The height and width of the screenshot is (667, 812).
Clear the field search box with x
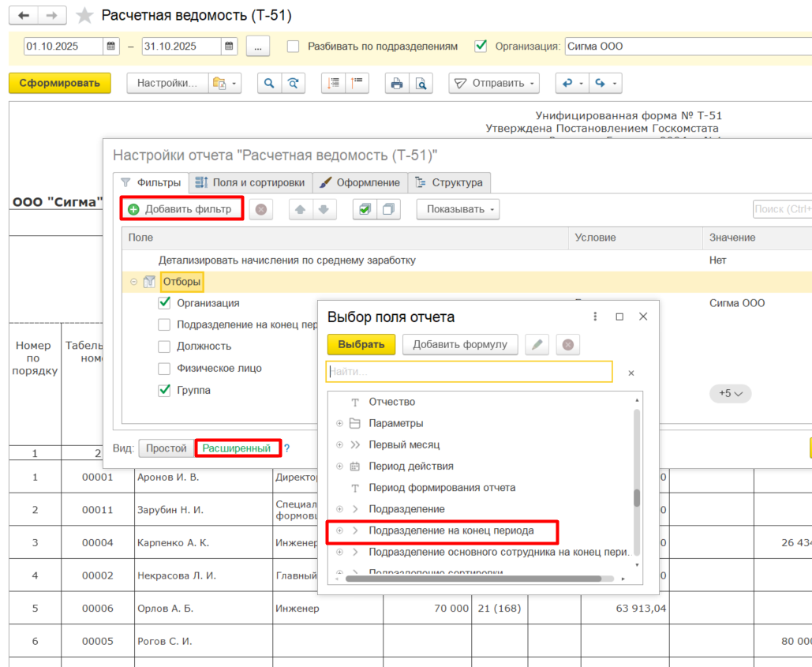[x=631, y=373]
